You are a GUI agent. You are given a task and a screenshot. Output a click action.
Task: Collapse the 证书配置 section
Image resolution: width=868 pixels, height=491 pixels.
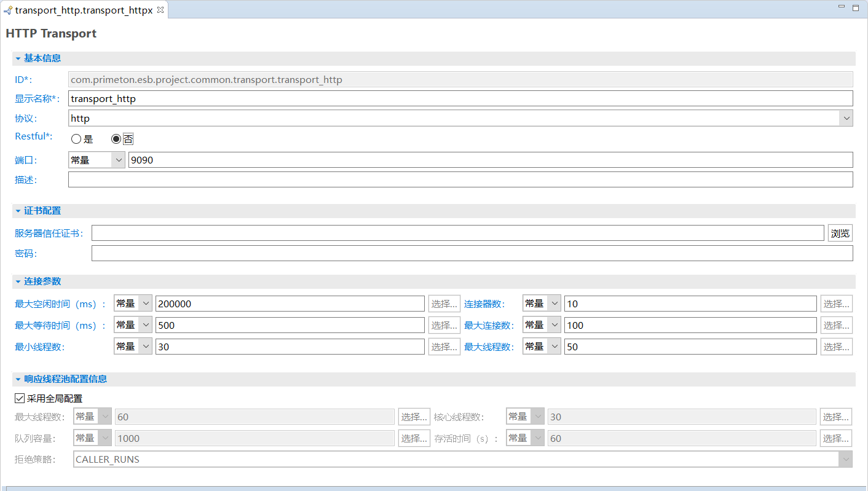[x=18, y=211]
